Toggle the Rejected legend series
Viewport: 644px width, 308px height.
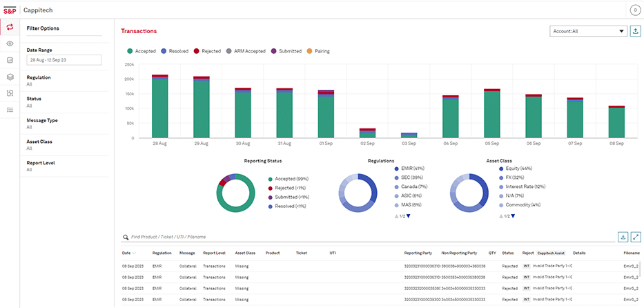click(207, 51)
